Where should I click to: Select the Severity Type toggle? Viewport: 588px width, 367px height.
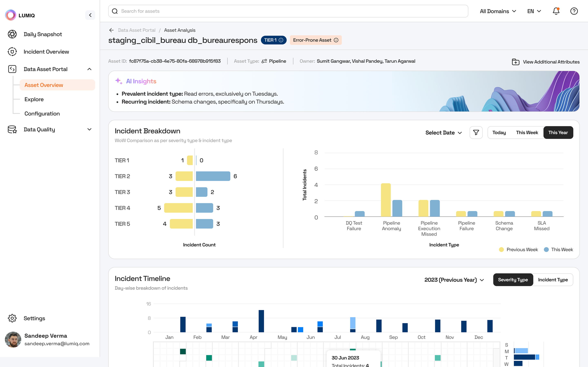[513, 280]
